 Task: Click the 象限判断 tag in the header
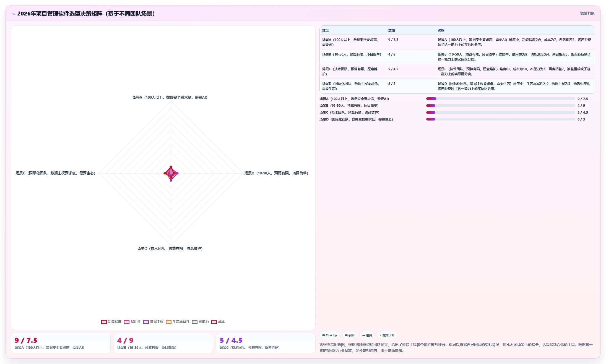click(x=587, y=13)
